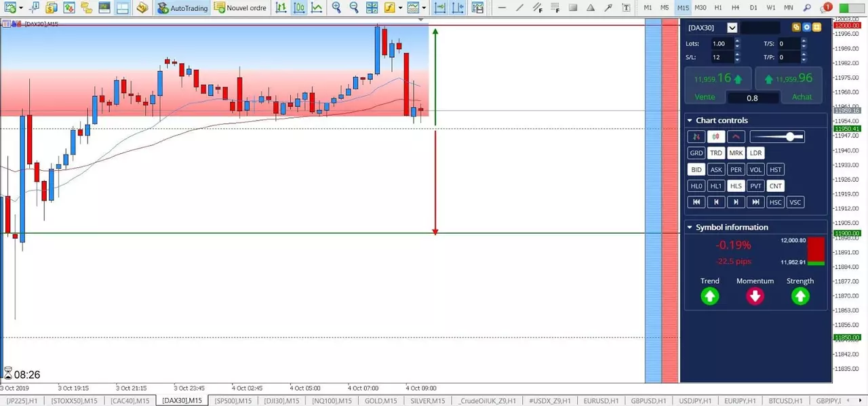Switch to the EURUSD,H1 chart tab
Screen dimensions: 868x406
pyautogui.click(x=601, y=401)
